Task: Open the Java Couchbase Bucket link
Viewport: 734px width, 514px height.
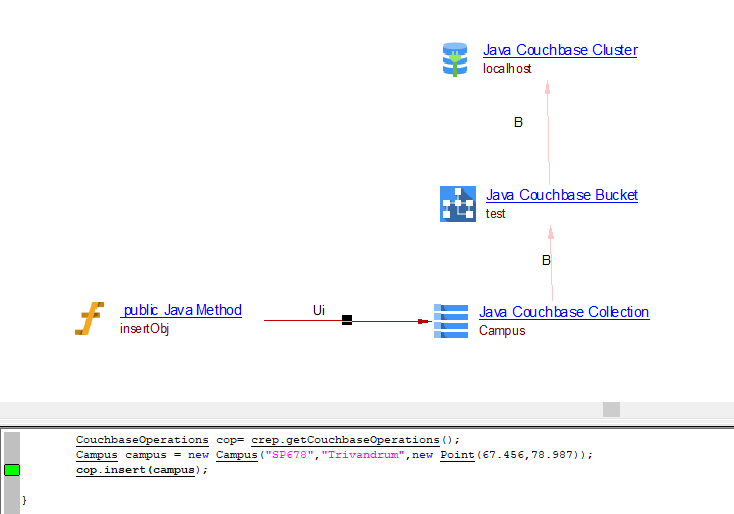Action: click(x=561, y=195)
